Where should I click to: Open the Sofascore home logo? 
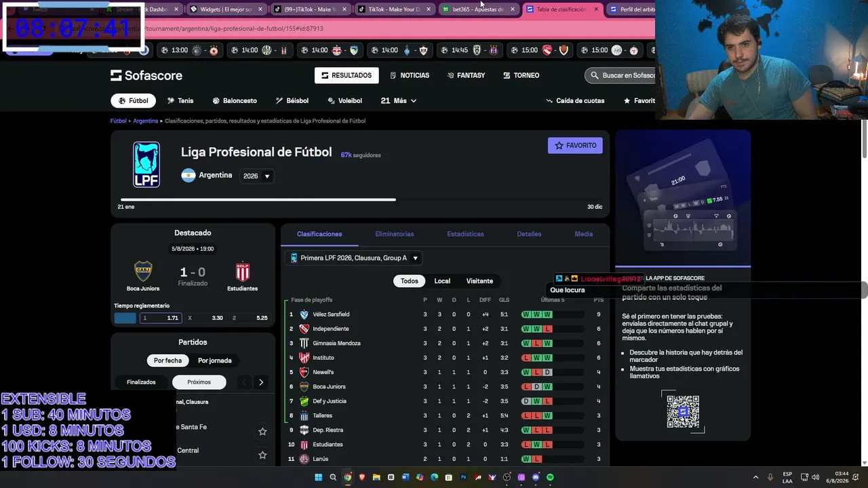pyautogui.click(x=146, y=75)
